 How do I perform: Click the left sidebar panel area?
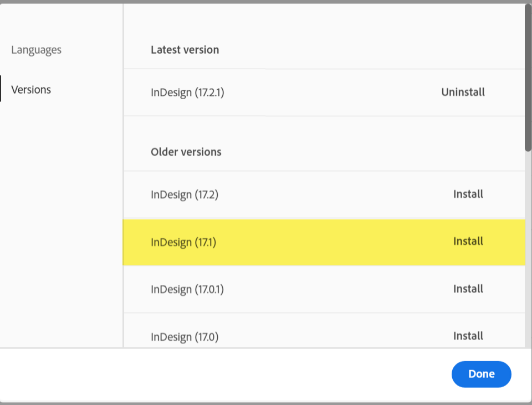(x=61, y=222)
